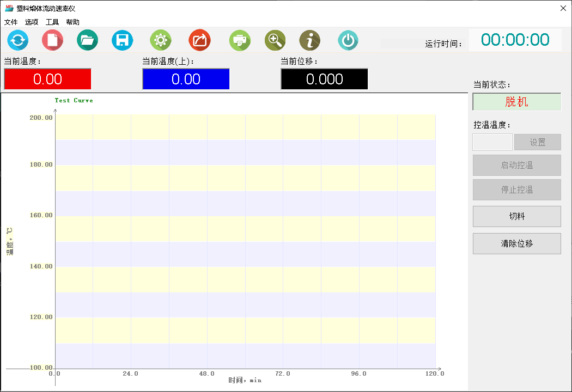Image resolution: width=572 pixels, height=392 pixels.
Task: Click the 切料 button
Action: click(516, 216)
